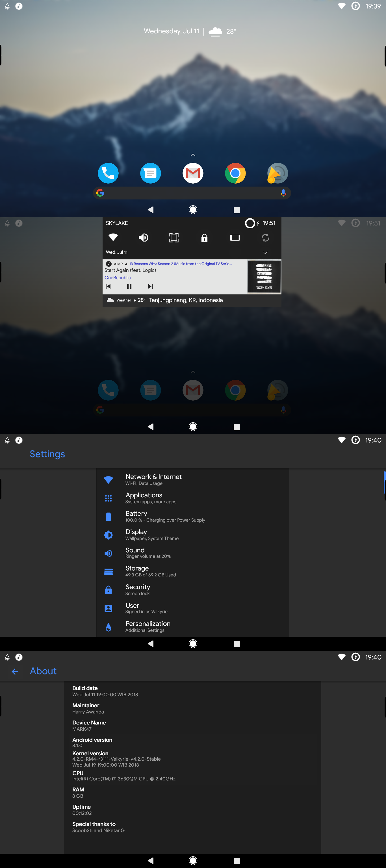Image resolution: width=386 pixels, height=868 pixels.
Task: Toggle the sync tile in quick settings
Action: pyautogui.click(x=265, y=238)
